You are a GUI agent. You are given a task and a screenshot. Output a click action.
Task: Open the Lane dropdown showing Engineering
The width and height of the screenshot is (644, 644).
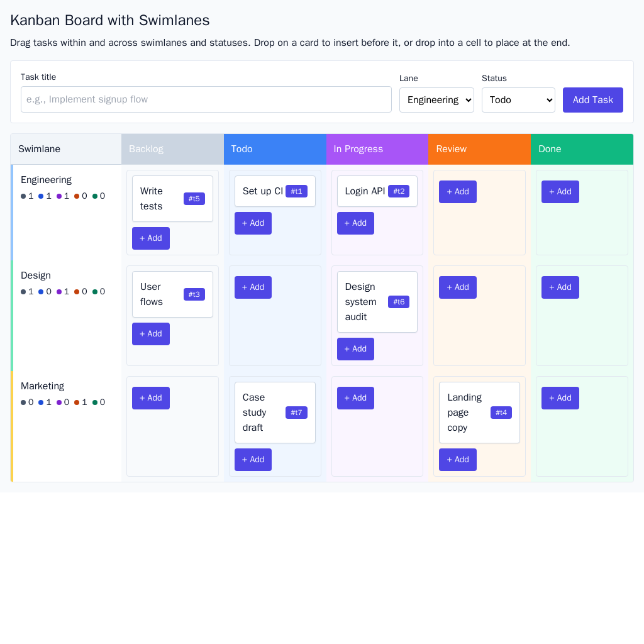tap(436, 100)
